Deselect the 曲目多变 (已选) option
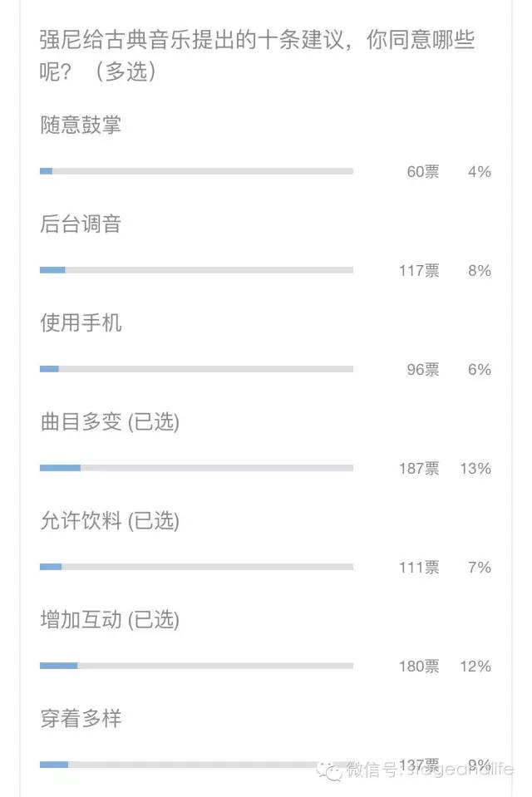 point(110,422)
